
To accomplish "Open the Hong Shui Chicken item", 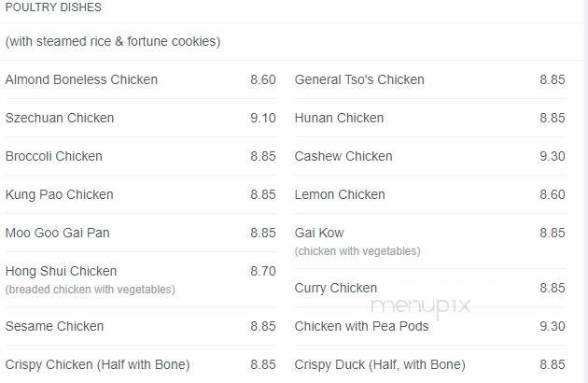I will point(61,271).
